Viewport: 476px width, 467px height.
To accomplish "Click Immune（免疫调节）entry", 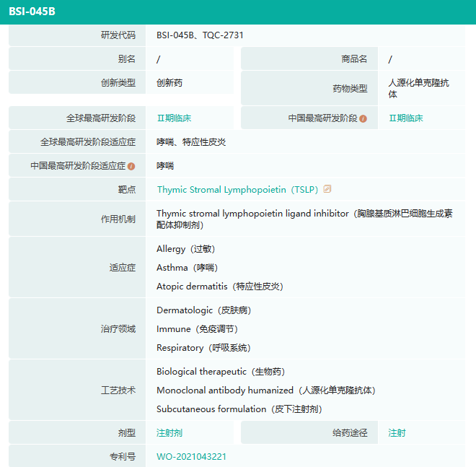I will [197, 329].
